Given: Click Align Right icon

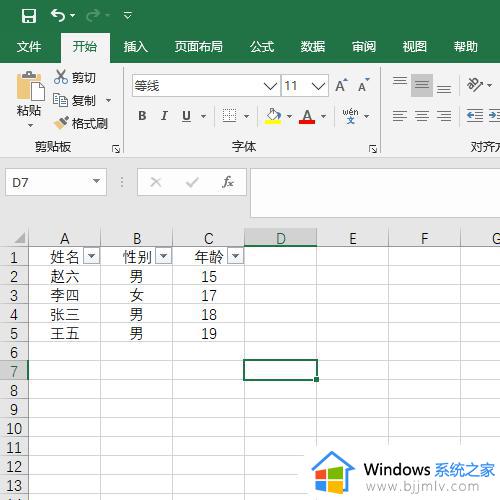Looking at the screenshot, I should pos(444,116).
